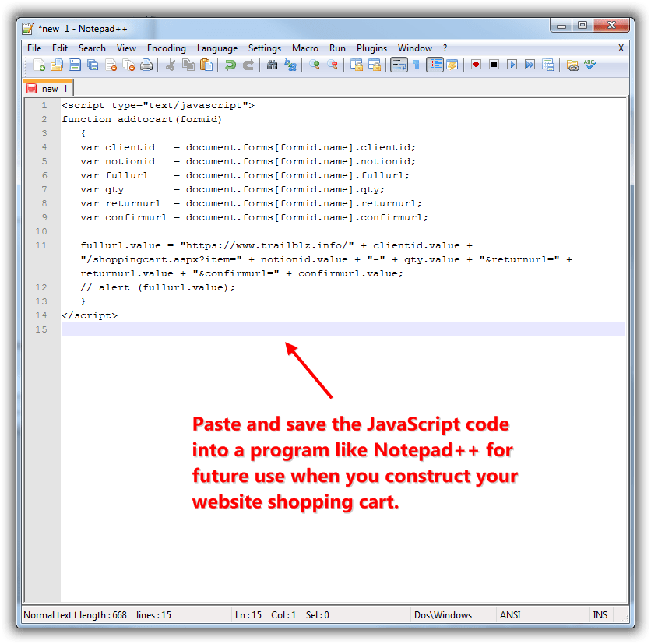The height and width of the screenshot is (644, 651).
Task: Open the Encoding menu
Action: [166, 48]
